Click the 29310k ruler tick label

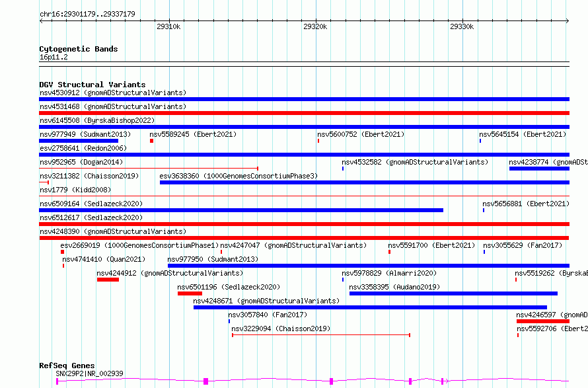point(168,26)
